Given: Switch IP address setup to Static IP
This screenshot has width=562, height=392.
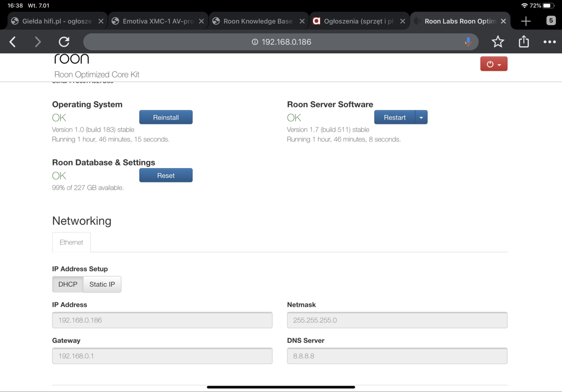Looking at the screenshot, I should tap(102, 284).
